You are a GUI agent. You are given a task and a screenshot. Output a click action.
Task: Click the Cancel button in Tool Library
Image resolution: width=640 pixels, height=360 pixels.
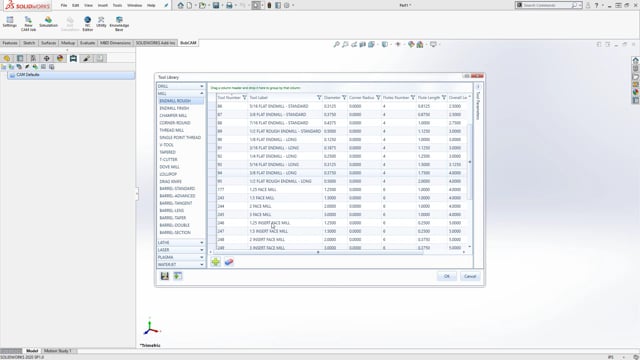click(x=470, y=276)
